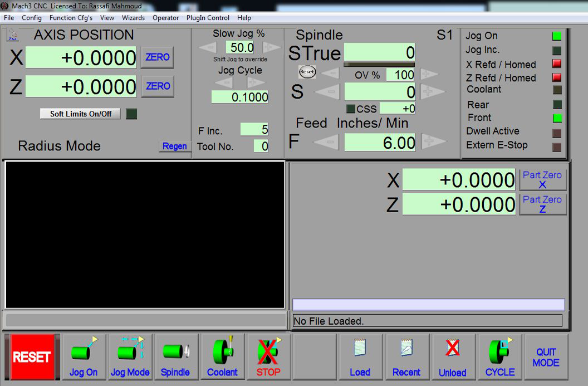This screenshot has height=386, width=588.
Task: Open Recent files list
Action: pos(407,356)
